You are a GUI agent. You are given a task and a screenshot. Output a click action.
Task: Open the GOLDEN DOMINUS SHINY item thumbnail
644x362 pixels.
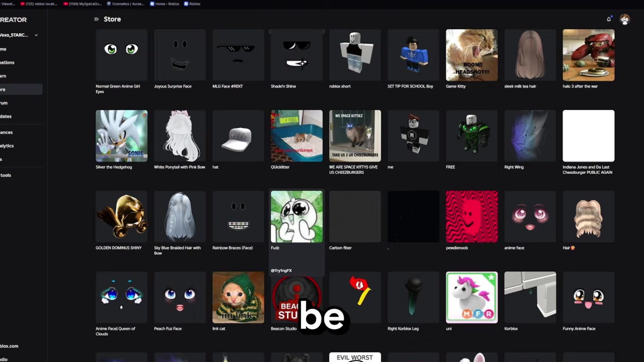[121, 216]
